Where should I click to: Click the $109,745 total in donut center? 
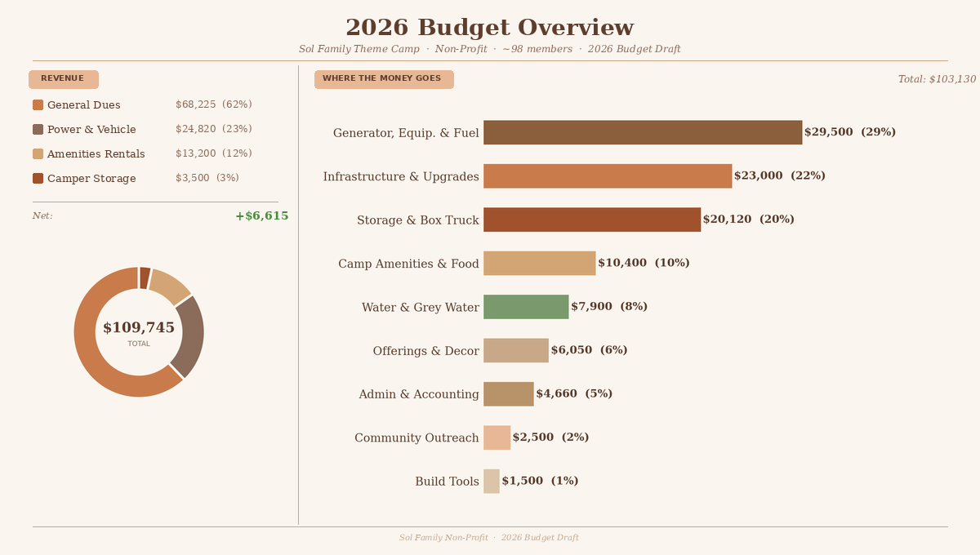click(x=139, y=328)
